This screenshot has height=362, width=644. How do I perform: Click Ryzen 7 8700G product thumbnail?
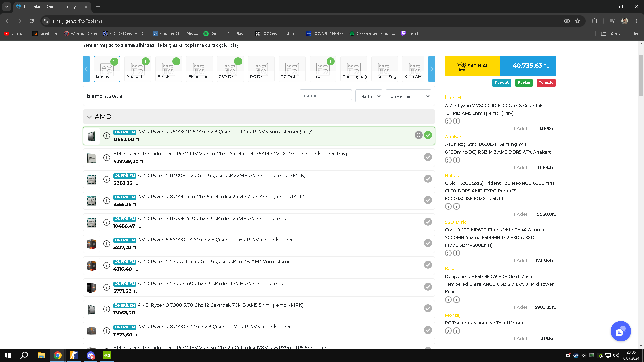pos(91,331)
